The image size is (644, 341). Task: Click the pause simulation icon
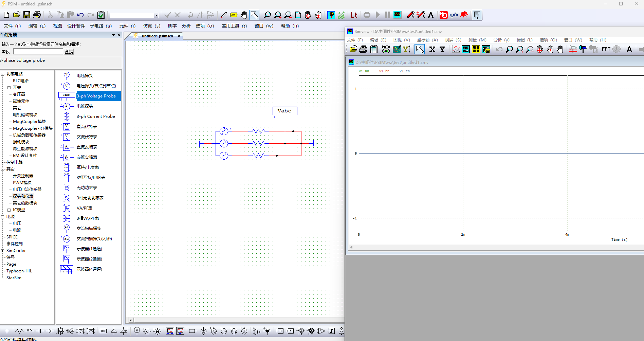[x=387, y=15]
